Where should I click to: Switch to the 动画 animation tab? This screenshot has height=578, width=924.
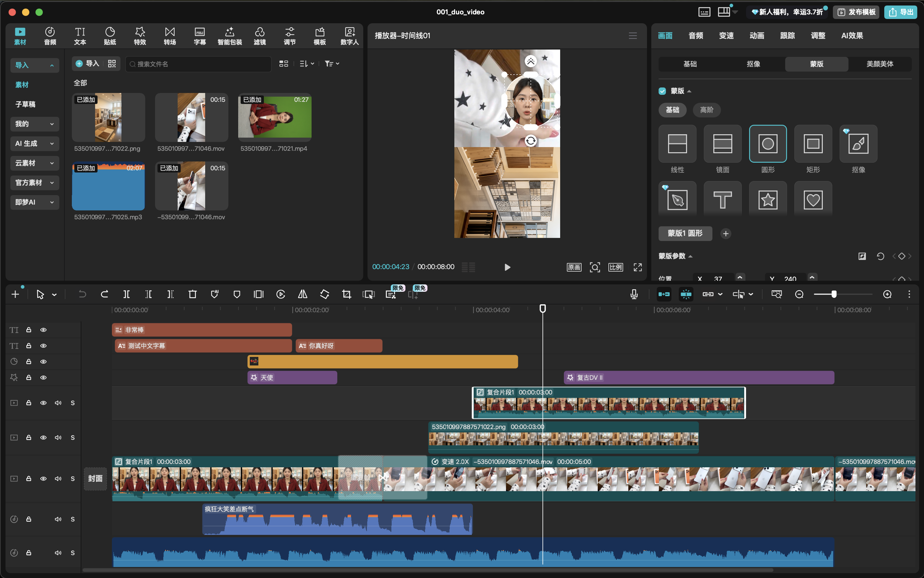(757, 35)
